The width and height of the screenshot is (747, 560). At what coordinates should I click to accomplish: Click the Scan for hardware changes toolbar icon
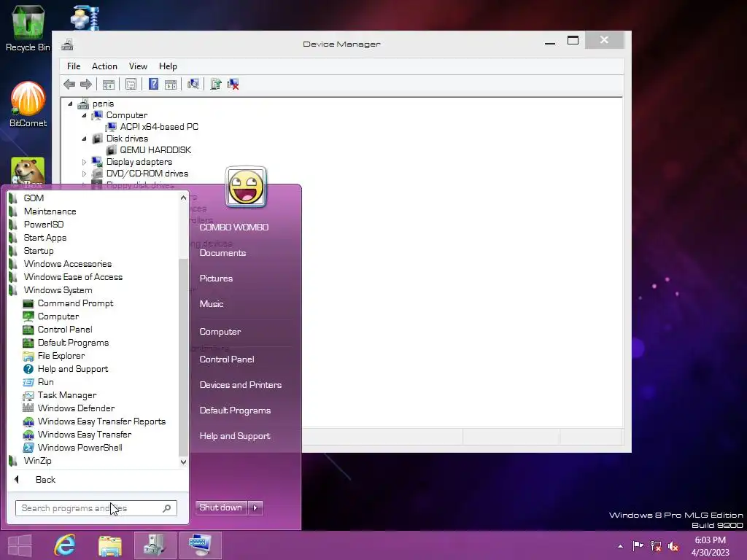(193, 85)
